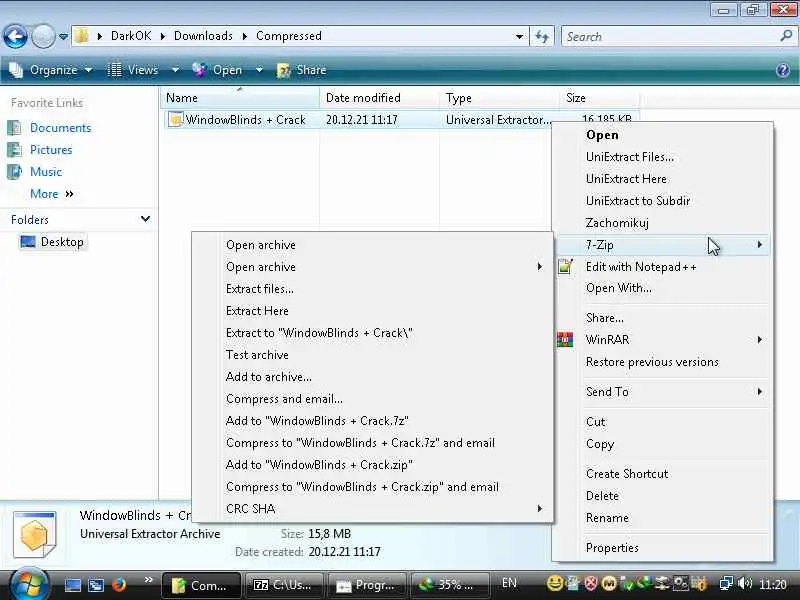
Task: Sort by the Size column header
Action: click(599, 97)
